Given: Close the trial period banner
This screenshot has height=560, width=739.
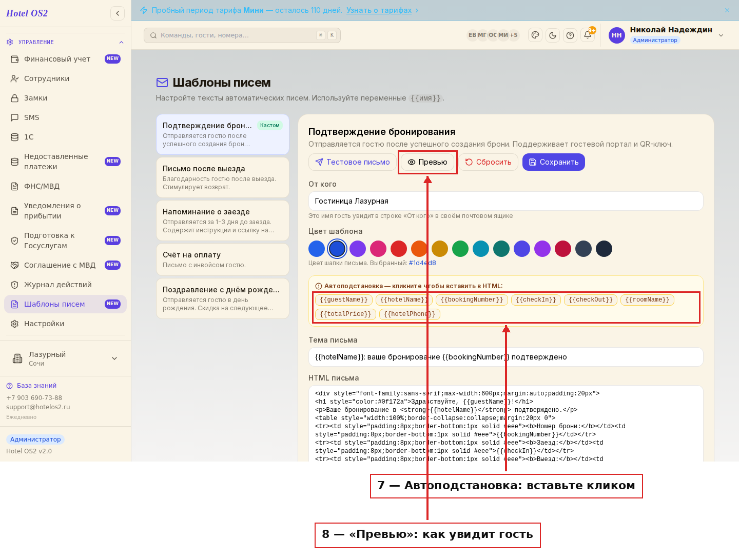Looking at the screenshot, I should [x=727, y=10].
